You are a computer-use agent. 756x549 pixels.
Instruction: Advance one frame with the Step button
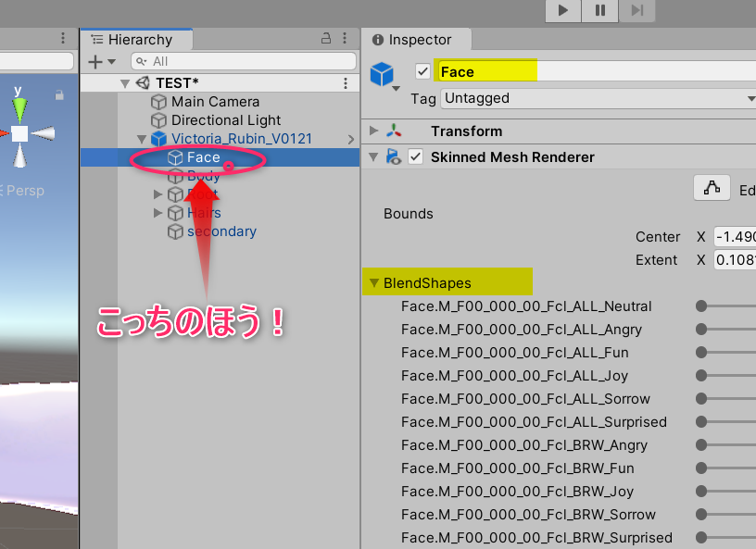pos(636,10)
